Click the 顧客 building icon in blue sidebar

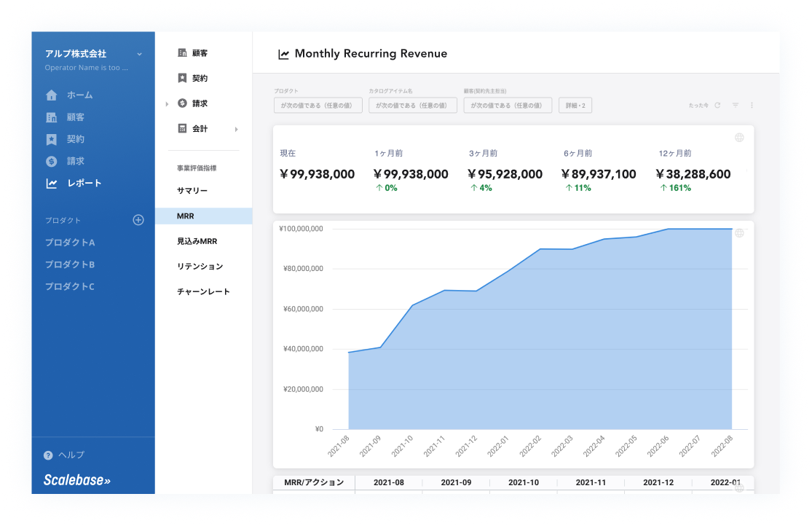(51, 117)
